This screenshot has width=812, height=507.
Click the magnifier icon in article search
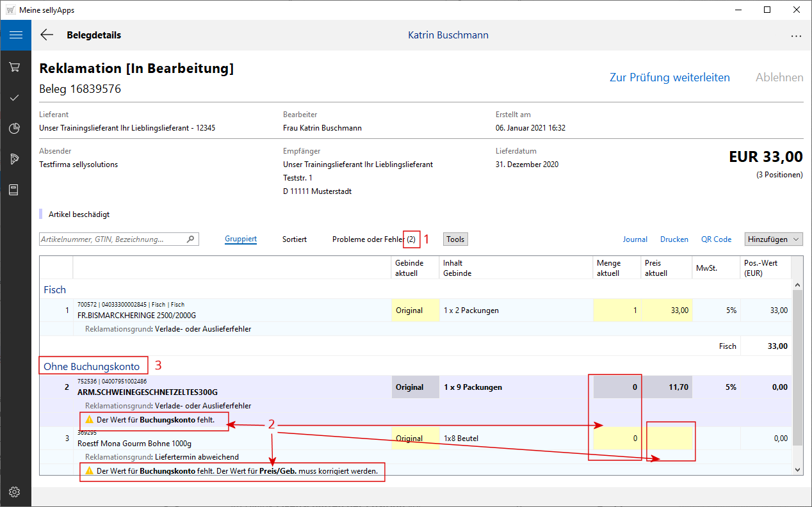190,239
